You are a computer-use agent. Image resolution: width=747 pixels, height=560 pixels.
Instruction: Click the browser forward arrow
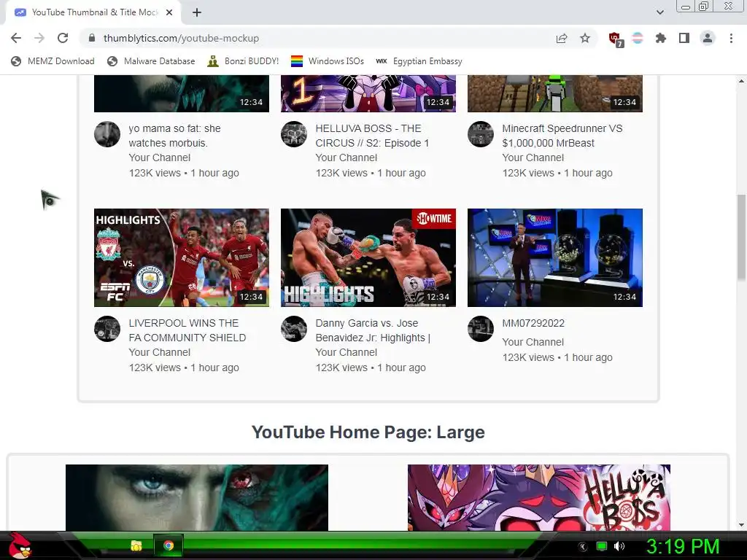point(39,38)
